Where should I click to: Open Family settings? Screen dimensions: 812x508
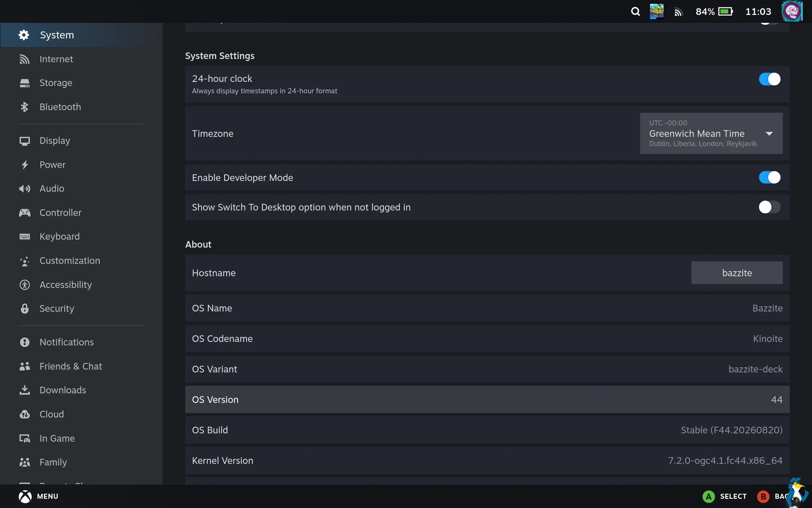coord(81,462)
